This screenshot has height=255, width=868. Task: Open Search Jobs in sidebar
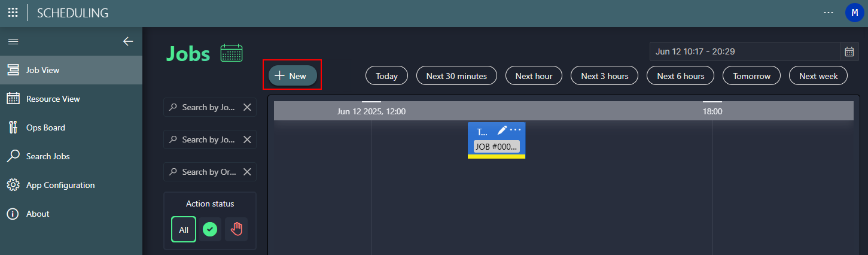pyautogui.click(x=71, y=156)
